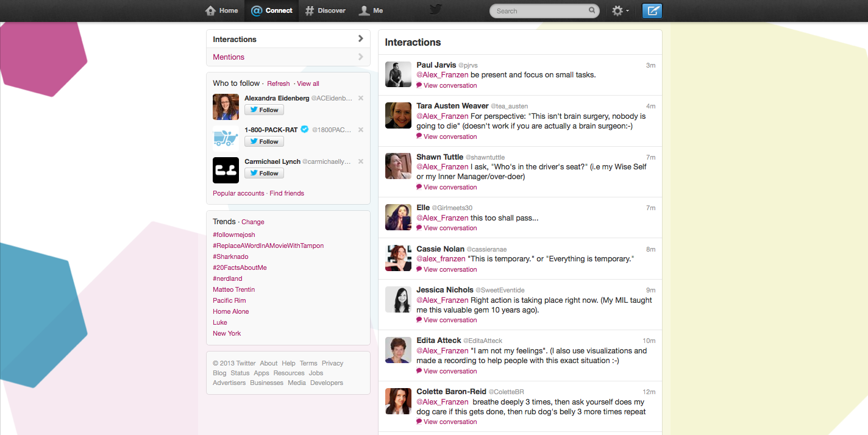Click the compose new tweet button
The height and width of the screenshot is (435, 868).
pyautogui.click(x=652, y=10)
